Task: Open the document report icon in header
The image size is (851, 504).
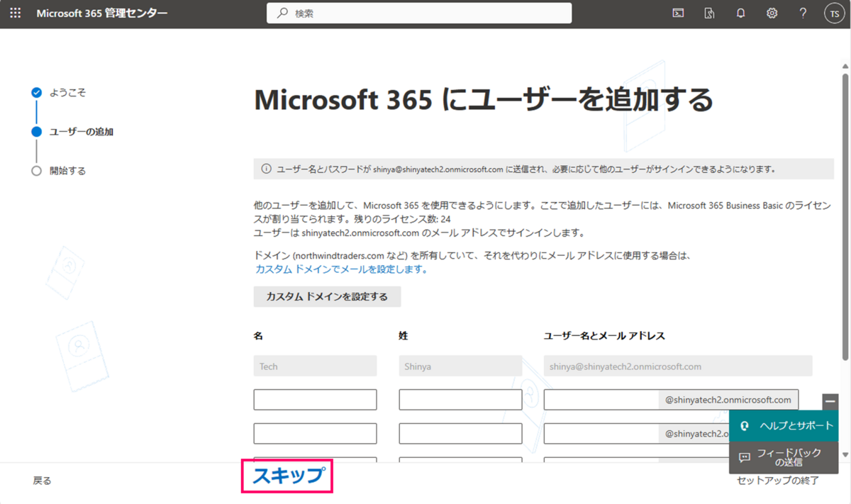Action: coord(709,13)
